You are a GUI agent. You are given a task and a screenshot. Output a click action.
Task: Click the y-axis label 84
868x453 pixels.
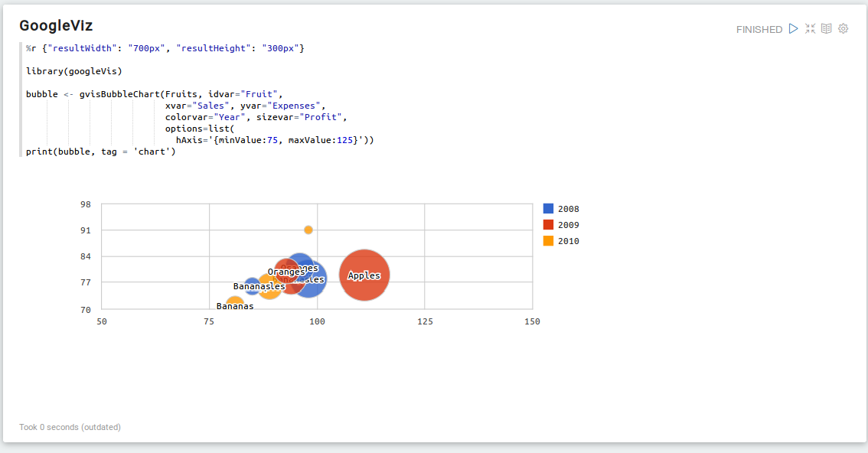pyautogui.click(x=85, y=256)
